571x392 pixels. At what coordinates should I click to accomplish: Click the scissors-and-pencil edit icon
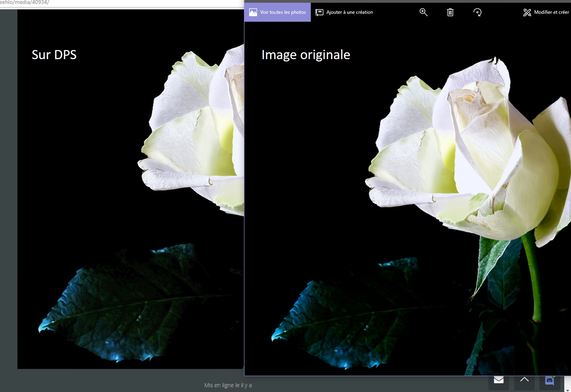[527, 12]
